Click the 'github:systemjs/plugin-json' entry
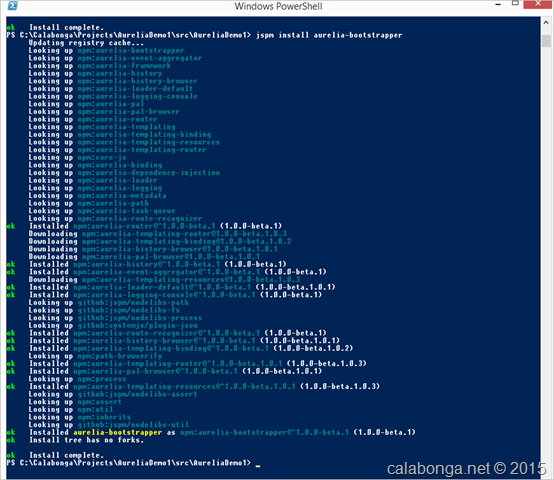Image resolution: width=554 pixels, height=480 pixels. click(x=137, y=325)
